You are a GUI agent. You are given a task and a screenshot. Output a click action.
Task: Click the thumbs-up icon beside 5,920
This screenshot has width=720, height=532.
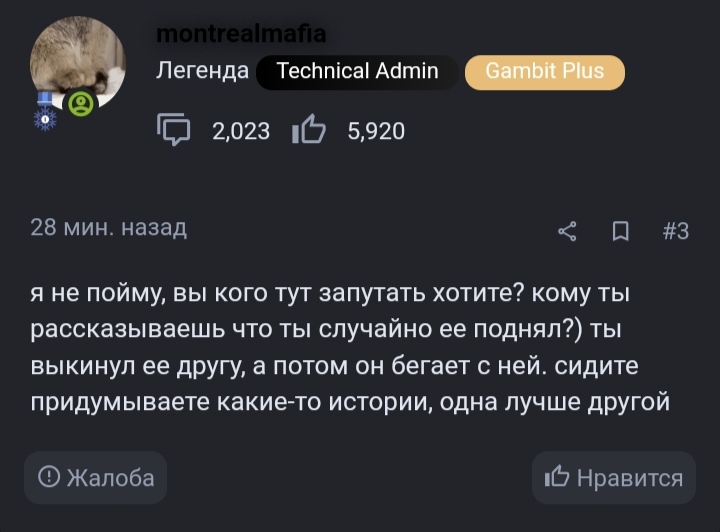(308, 130)
